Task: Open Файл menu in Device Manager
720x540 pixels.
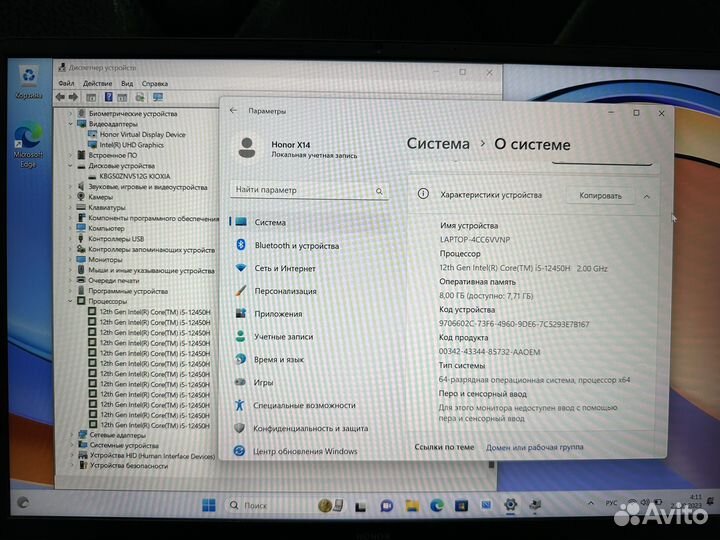Action: (x=66, y=83)
